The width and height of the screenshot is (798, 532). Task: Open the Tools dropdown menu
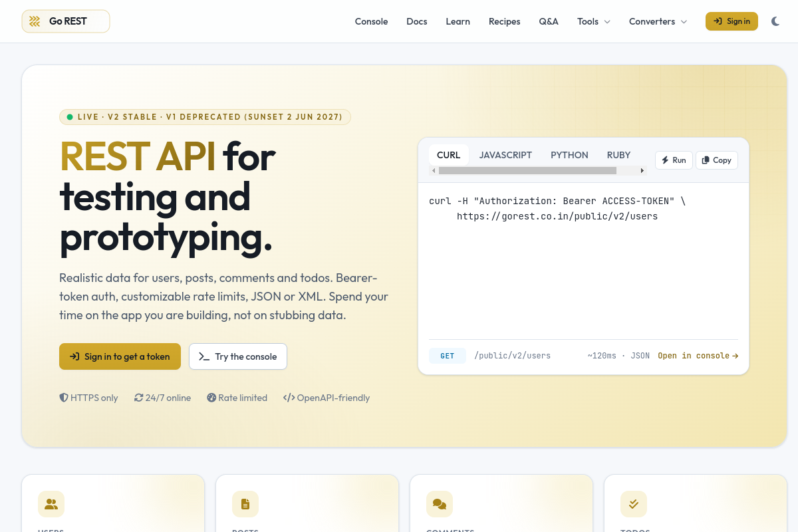[x=594, y=21]
